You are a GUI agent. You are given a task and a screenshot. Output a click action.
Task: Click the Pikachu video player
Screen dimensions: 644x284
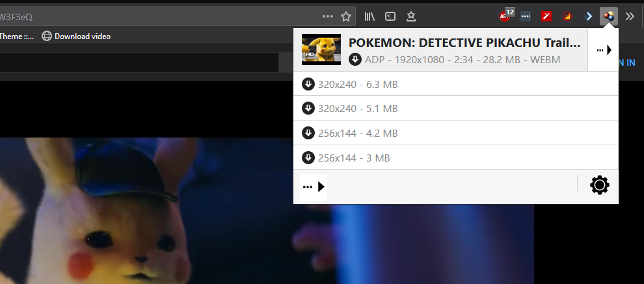(x=267, y=210)
